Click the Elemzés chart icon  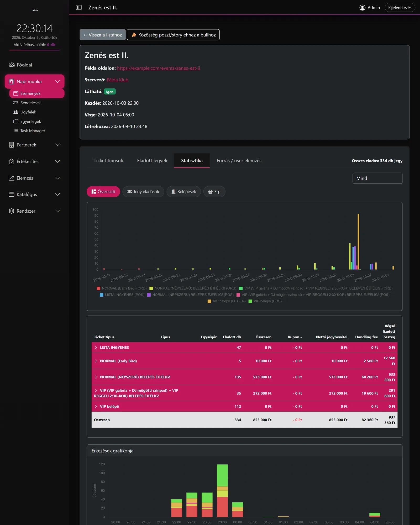(x=12, y=178)
